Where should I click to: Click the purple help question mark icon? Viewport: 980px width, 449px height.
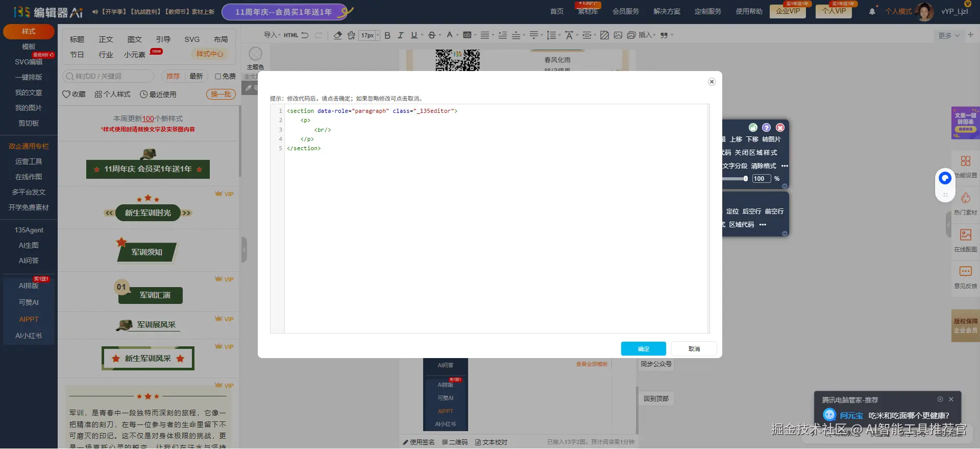[x=766, y=128]
